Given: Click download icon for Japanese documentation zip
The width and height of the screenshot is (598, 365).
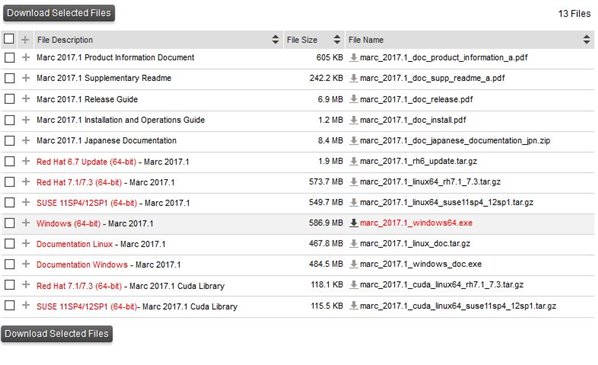Looking at the screenshot, I should tap(354, 140).
